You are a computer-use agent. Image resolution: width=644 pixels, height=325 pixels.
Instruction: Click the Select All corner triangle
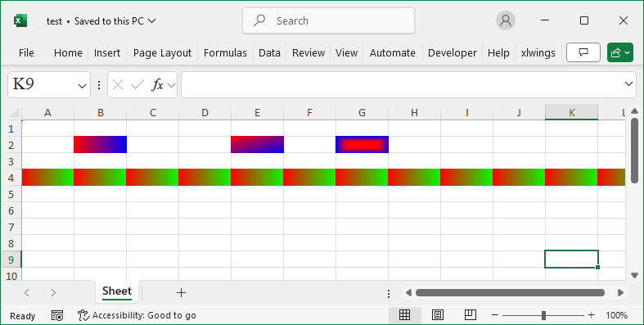click(14, 113)
